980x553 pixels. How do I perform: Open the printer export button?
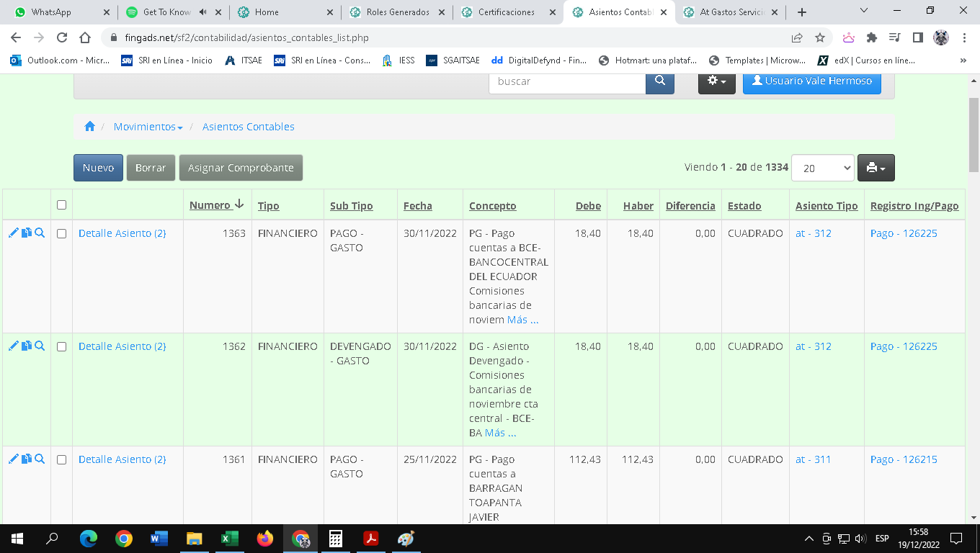876,168
